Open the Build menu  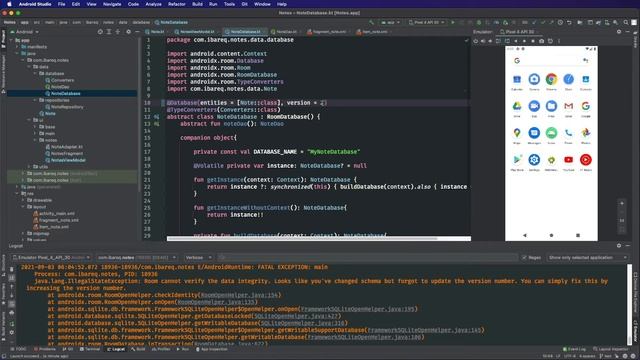pyautogui.click(x=197, y=4)
